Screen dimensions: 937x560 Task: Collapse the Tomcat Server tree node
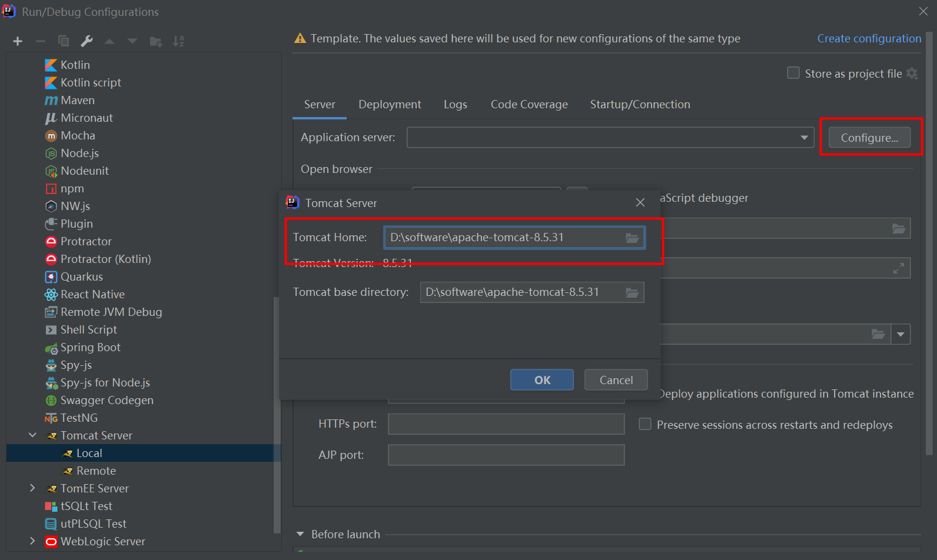(x=32, y=435)
